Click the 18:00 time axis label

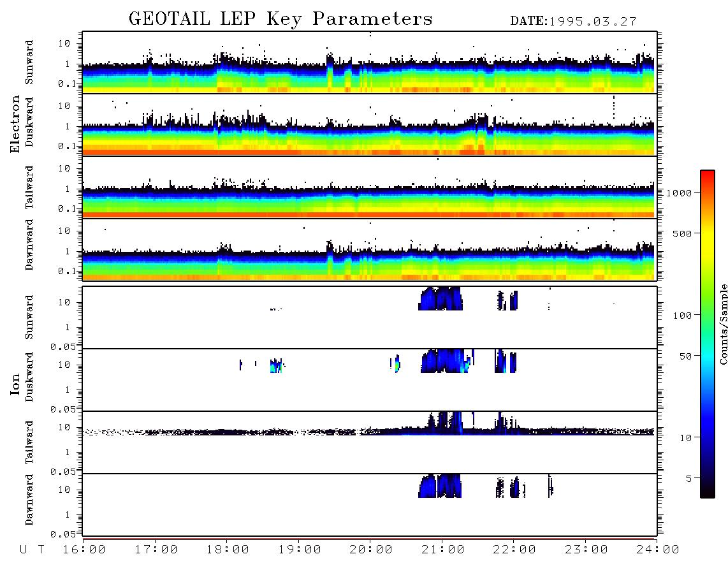228,550
